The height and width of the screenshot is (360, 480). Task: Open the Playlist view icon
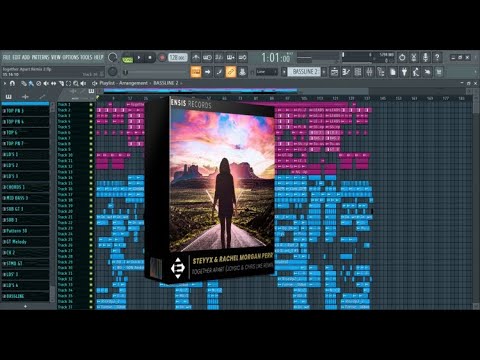(334, 72)
